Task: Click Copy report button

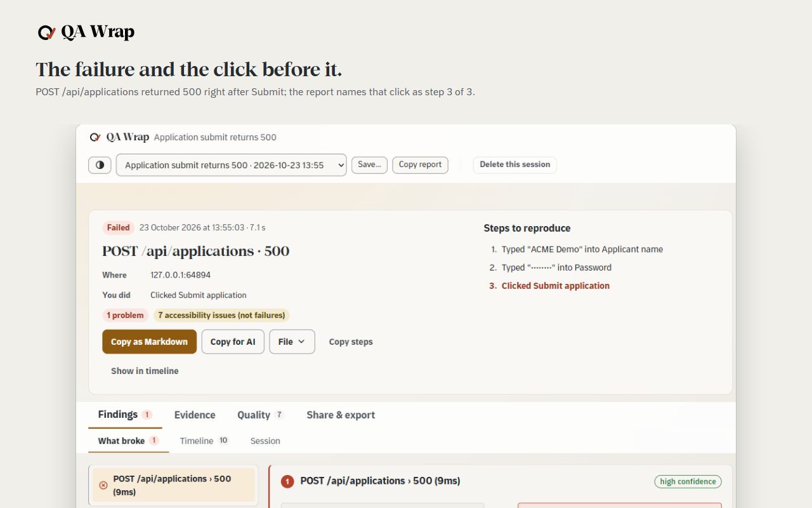Action: pos(421,165)
